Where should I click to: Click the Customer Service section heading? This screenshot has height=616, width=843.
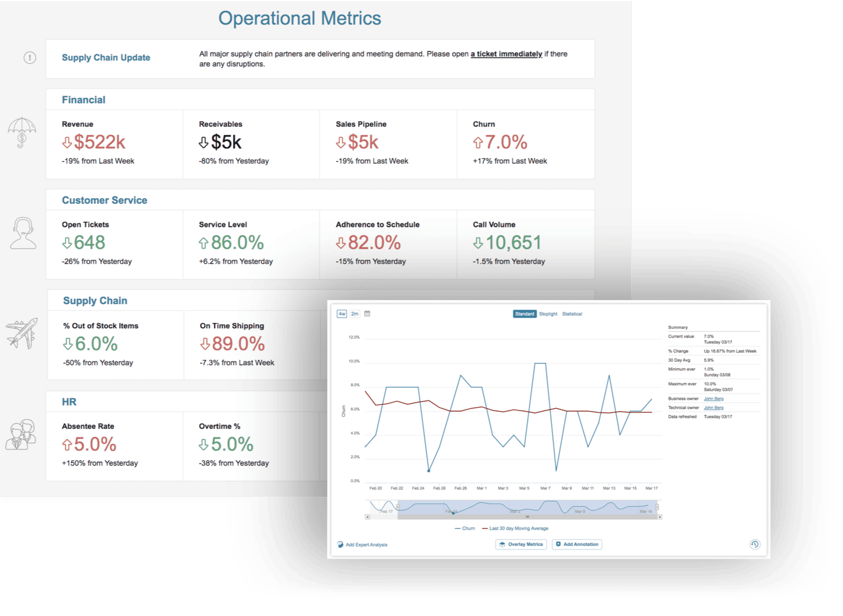(x=104, y=200)
